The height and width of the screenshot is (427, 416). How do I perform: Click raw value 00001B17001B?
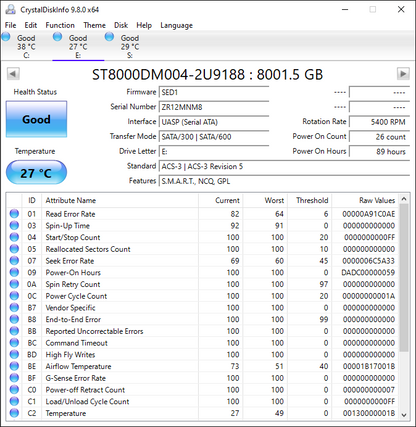pyautogui.click(x=369, y=366)
